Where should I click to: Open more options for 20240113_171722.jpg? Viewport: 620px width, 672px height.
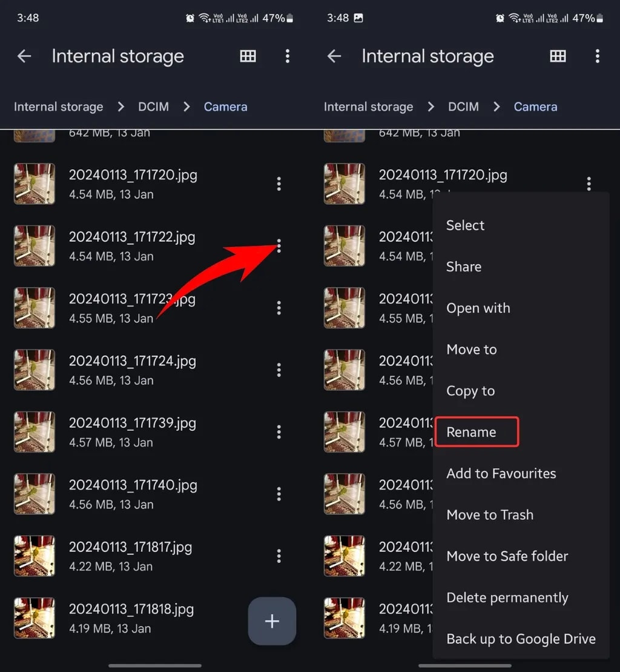pyautogui.click(x=279, y=246)
